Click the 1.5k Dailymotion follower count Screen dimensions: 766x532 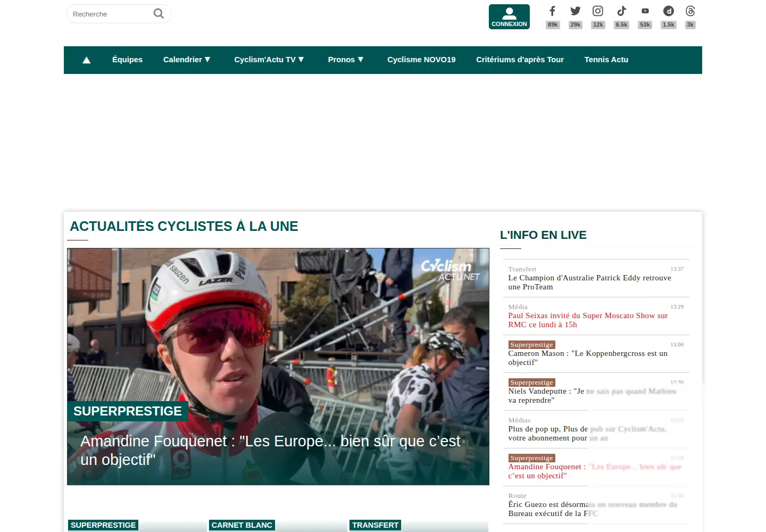point(669,24)
